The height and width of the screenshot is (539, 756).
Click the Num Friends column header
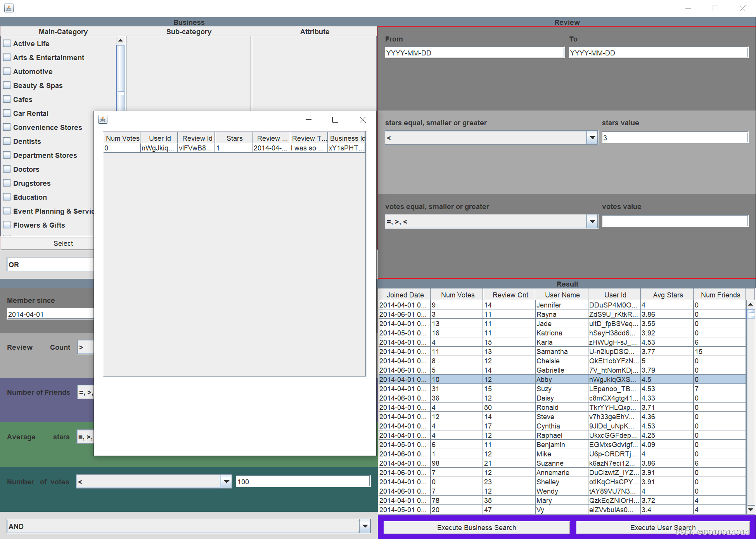click(720, 295)
